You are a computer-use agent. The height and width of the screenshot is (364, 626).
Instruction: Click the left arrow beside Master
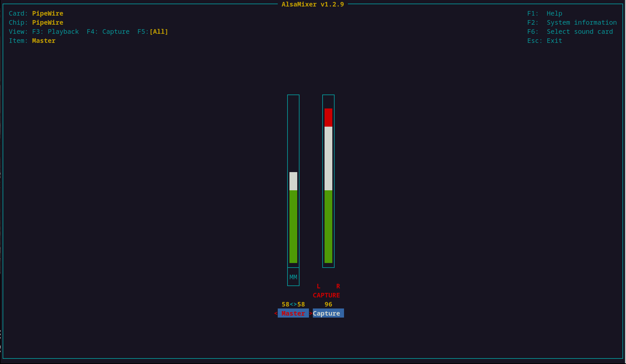pos(276,313)
